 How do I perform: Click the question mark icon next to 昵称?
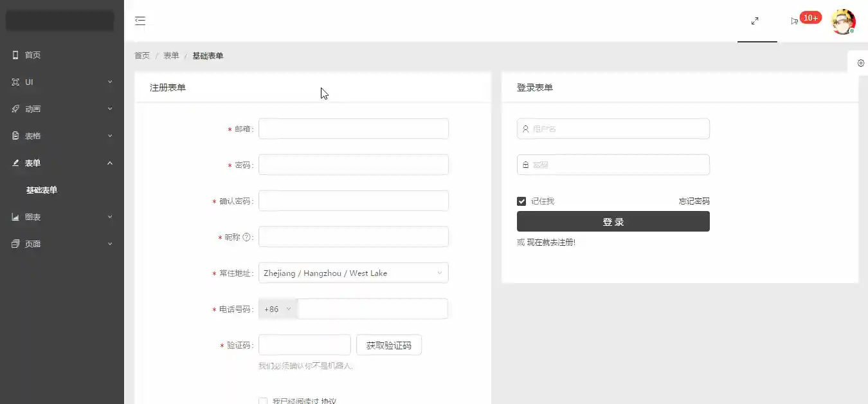(x=246, y=237)
